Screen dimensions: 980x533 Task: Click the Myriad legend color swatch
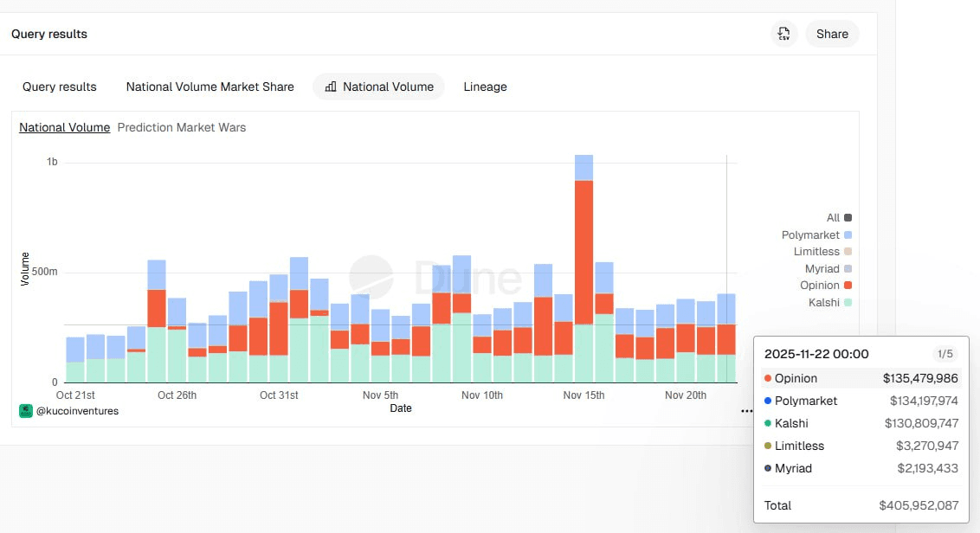coord(848,269)
